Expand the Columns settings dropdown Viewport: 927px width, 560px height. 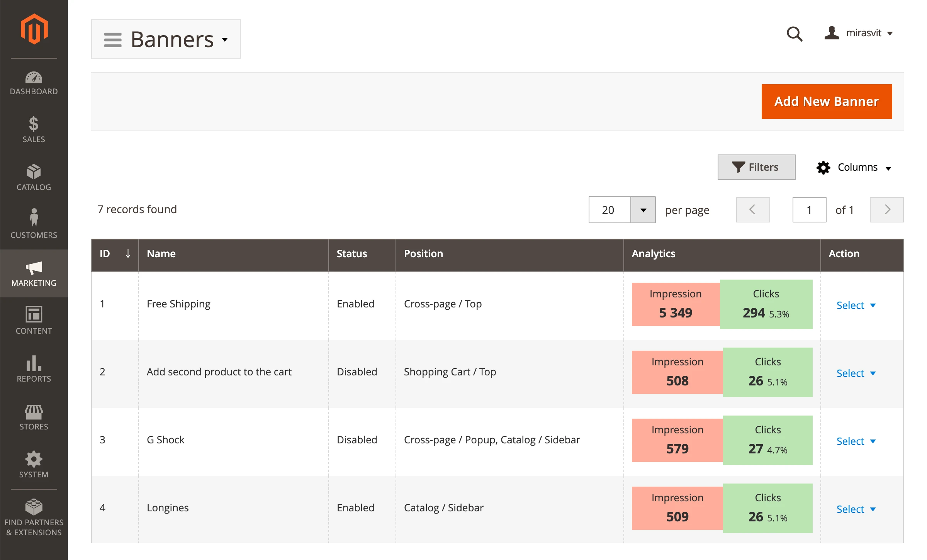click(x=854, y=168)
